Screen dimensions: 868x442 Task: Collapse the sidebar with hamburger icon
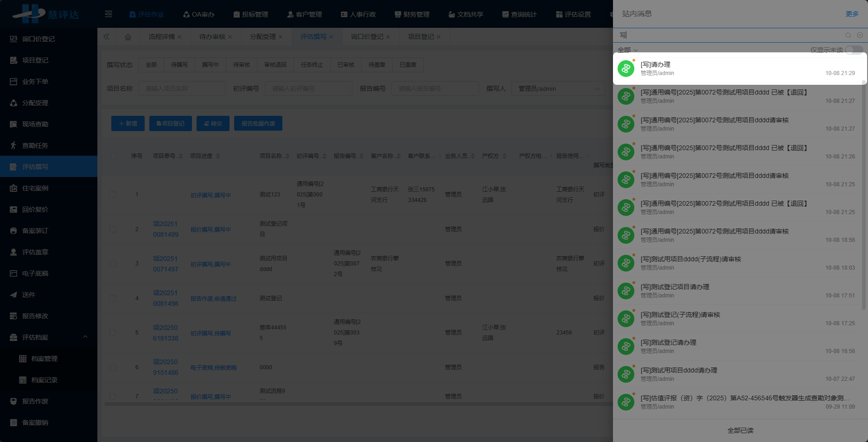108,14
